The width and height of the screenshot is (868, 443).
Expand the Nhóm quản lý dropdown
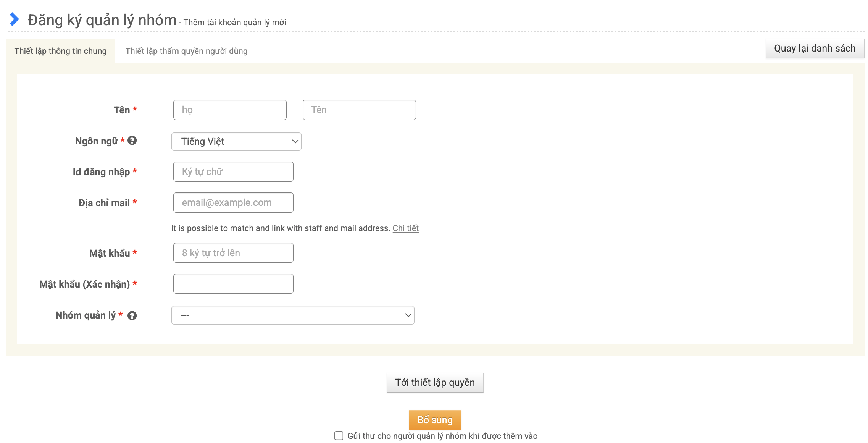click(293, 315)
